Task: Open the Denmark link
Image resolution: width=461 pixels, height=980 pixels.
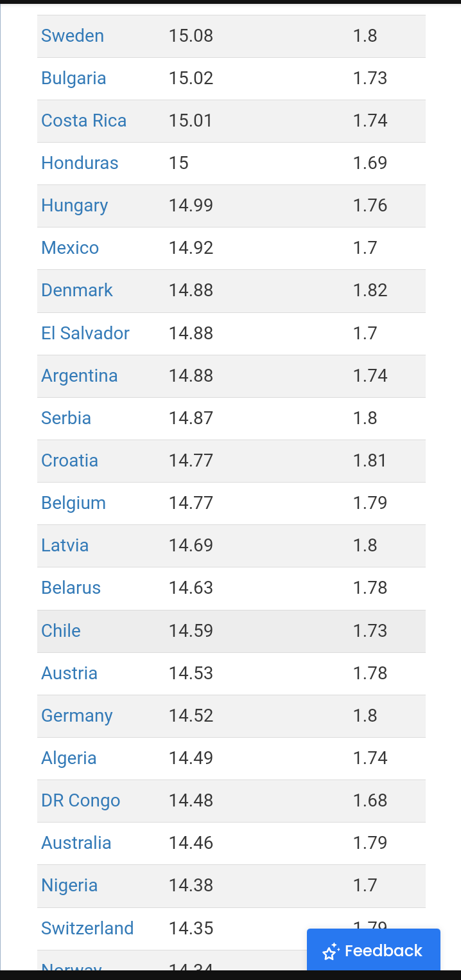Action: [x=77, y=290]
